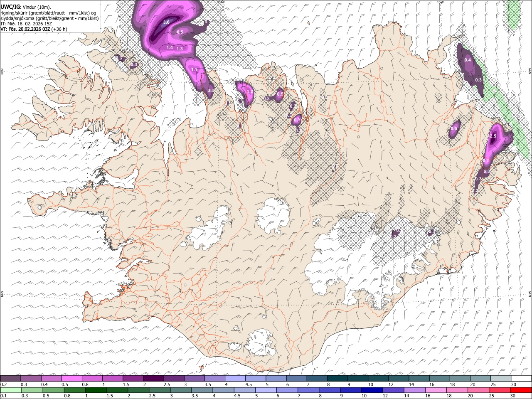Click the 'slydda/snjókoma' legend description line
The image size is (532, 399).
[x=49, y=18]
